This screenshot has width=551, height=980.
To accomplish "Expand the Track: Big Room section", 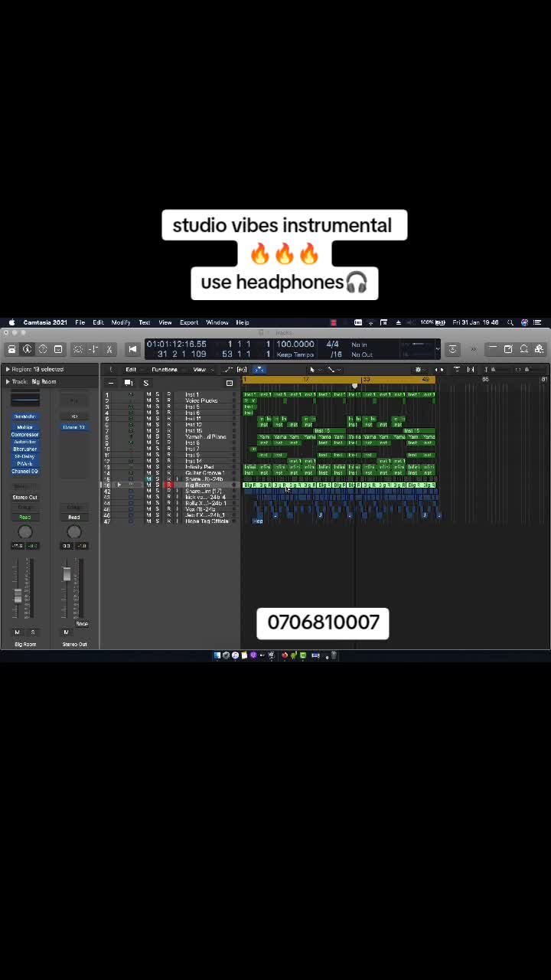I will (8, 381).
